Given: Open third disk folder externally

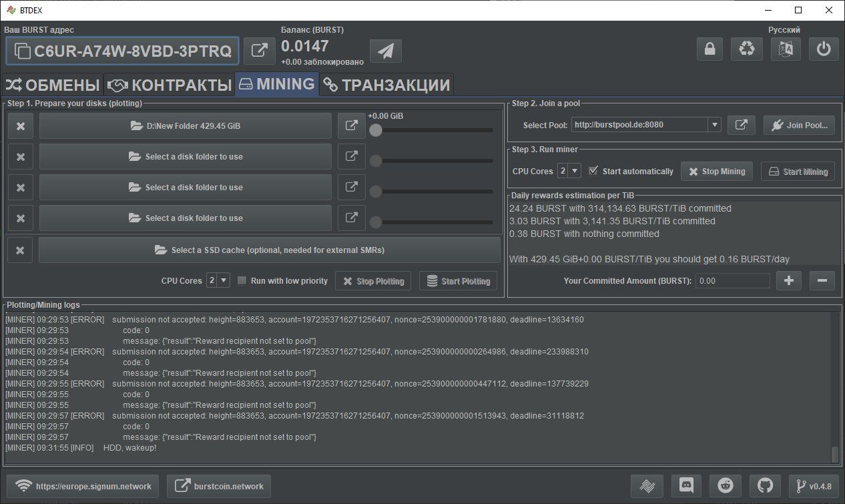Looking at the screenshot, I should coord(351,187).
